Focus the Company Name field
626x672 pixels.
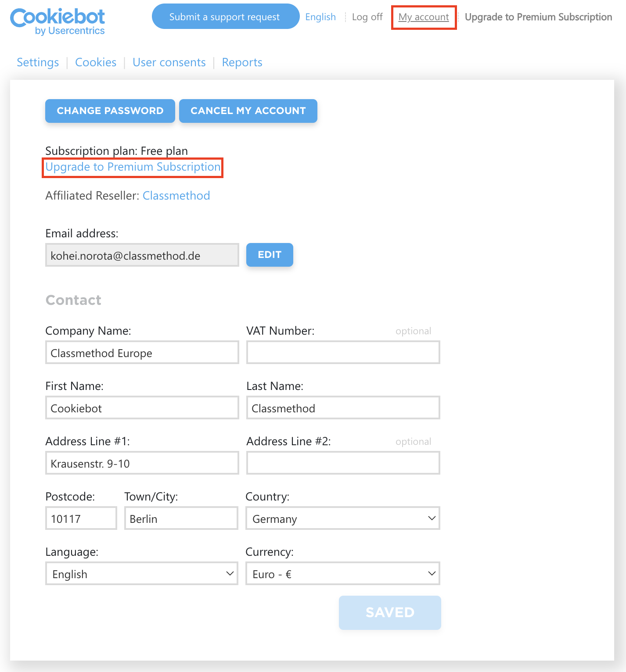pos(142,352)
